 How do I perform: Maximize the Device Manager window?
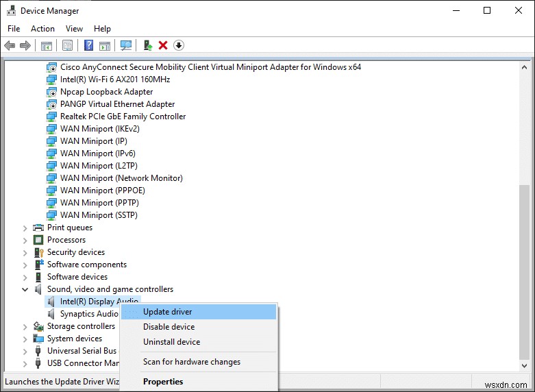tap(487, 10)
